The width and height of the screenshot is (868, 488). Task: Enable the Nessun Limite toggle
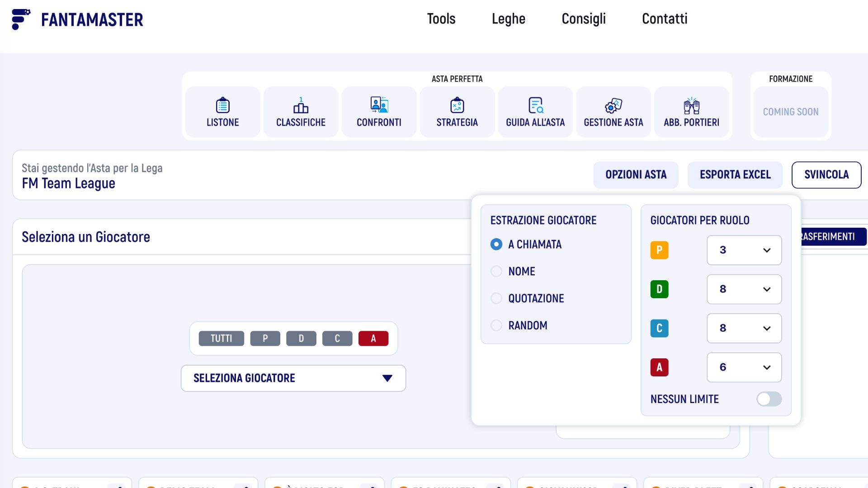769,399
